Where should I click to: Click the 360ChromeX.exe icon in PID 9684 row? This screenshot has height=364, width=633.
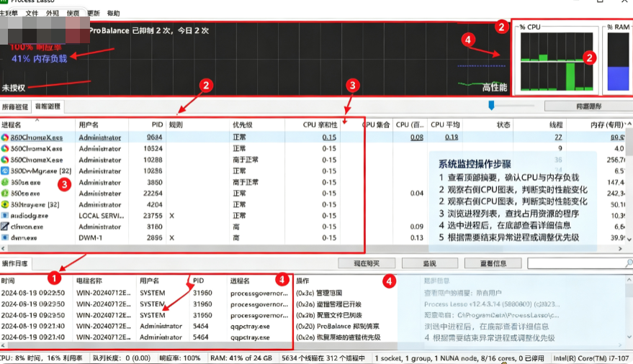pyautogui.click(x=5, y=137)
